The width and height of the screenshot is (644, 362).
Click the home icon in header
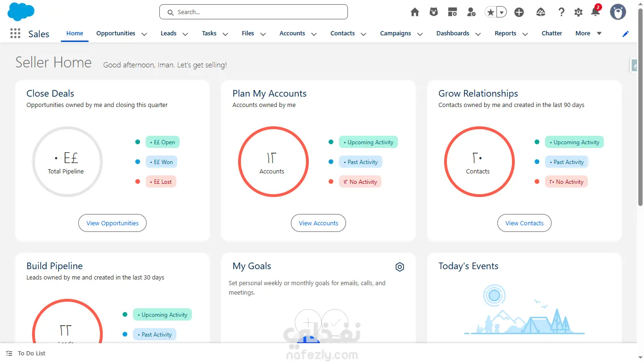tap(415, 12)
